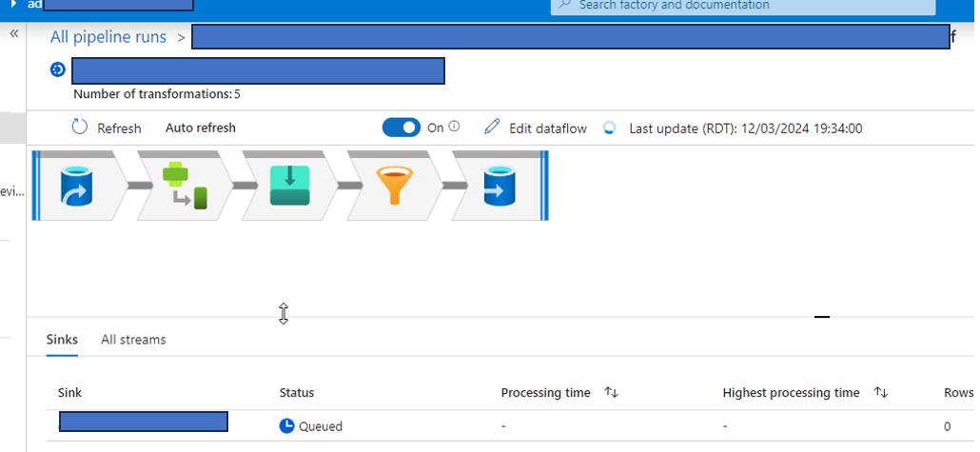The height and width of the screenshot is (452, 980).
Task: Sort by Processing time column arrows
Action: (611, 393)
